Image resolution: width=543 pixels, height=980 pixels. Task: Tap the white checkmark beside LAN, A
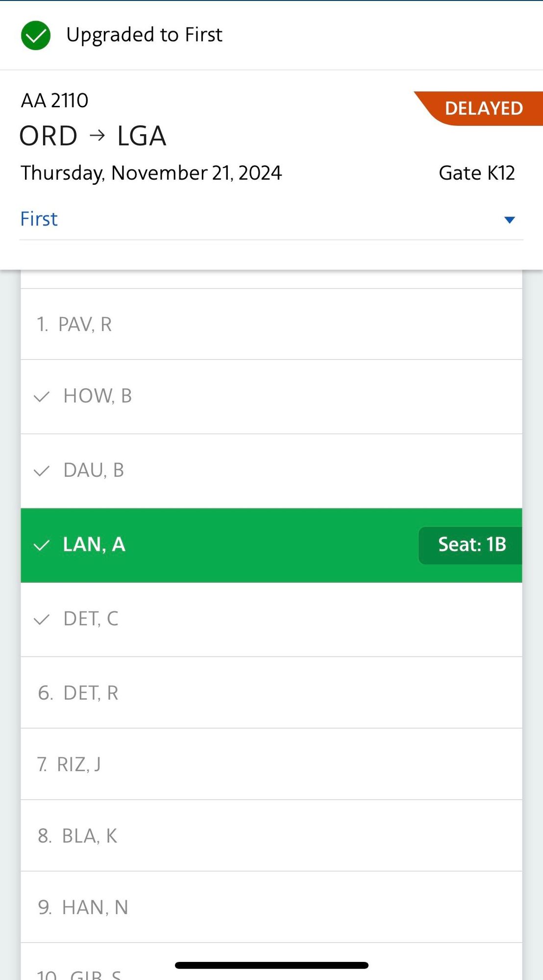pyautogui.click(x=42, y=545)
